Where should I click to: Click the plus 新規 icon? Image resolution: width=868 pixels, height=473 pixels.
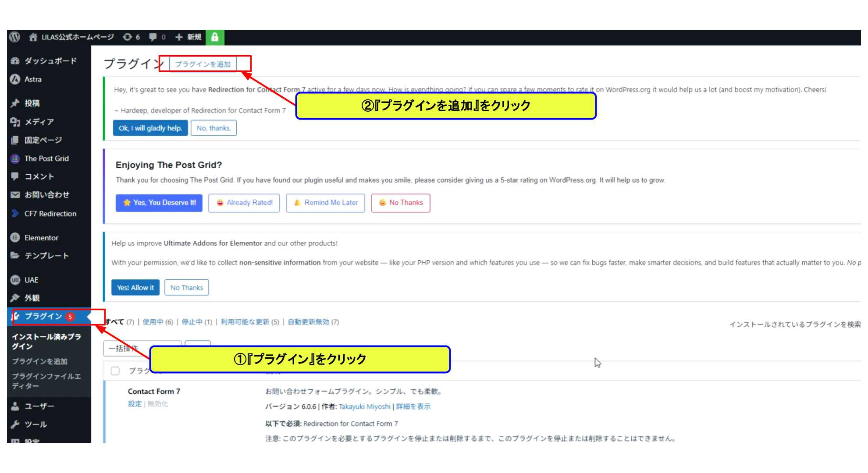(x=179, y=37)
